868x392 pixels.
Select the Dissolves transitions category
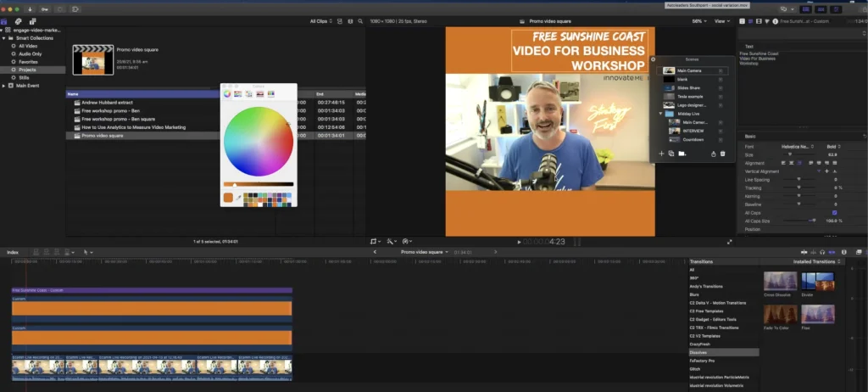(724, 353)
